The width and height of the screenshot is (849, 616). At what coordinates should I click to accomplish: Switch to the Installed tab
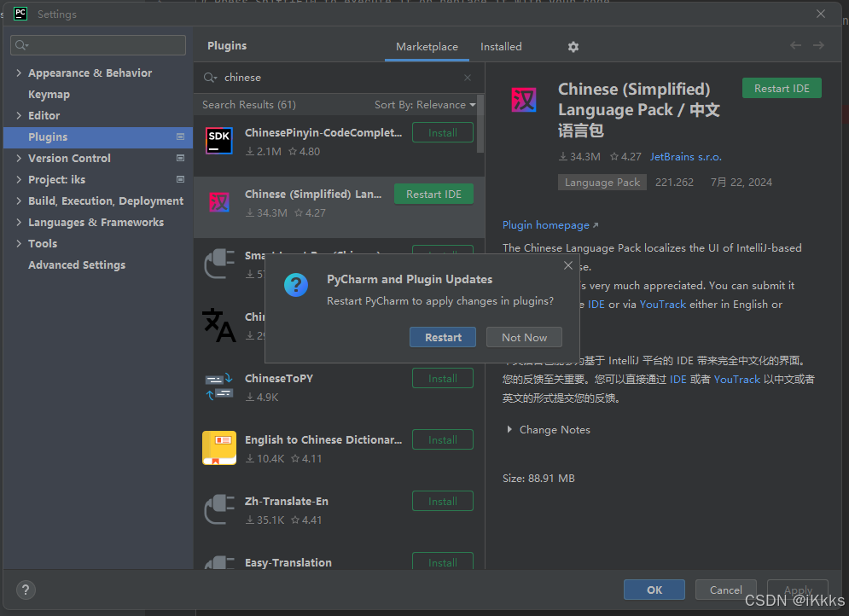[501, 47]
